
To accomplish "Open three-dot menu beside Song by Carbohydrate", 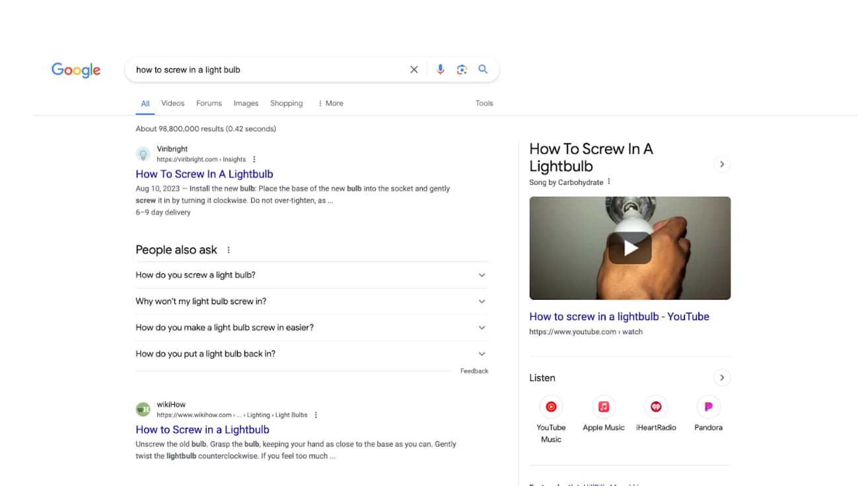I will tap(609, 182).
